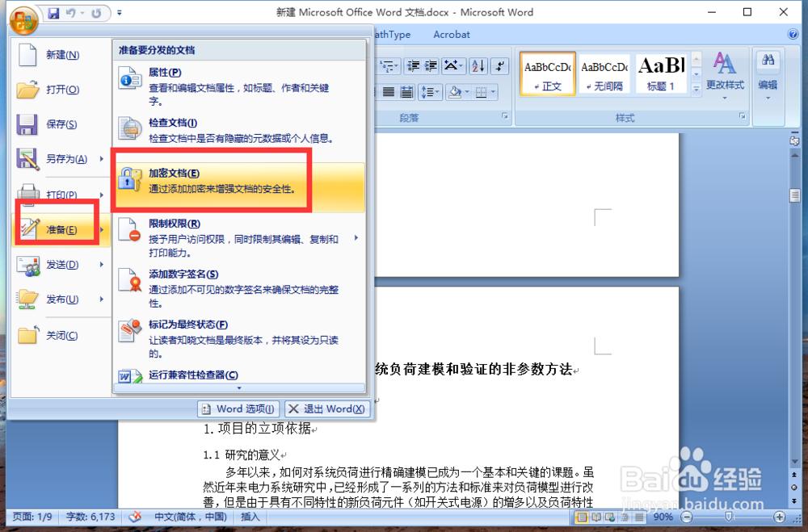Select 新建(N) from Office menu
808x532 pixels.
(61, 55)
